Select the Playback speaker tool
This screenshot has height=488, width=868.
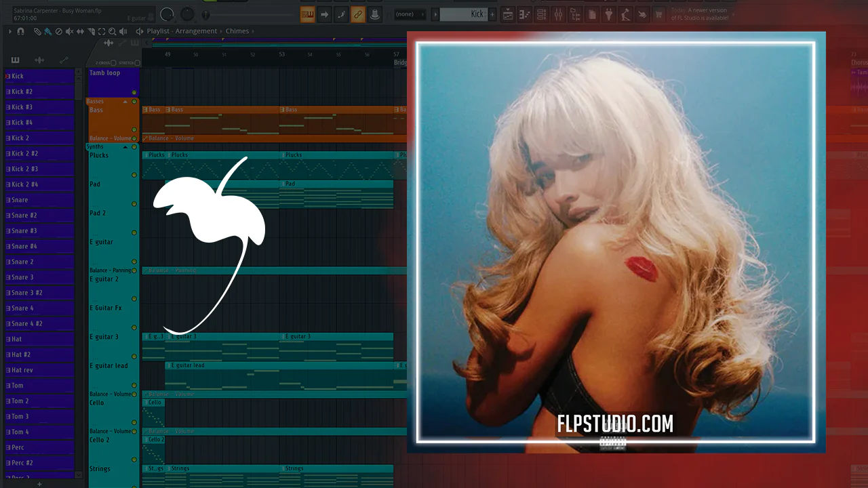(x=123, y=31)
